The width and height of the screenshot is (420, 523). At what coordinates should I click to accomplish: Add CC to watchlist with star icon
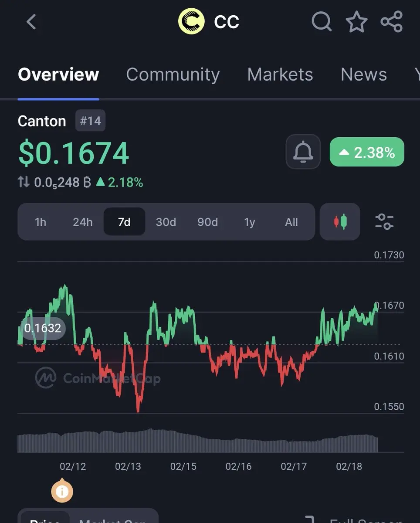pyautogui.click(x=356, y=21)
